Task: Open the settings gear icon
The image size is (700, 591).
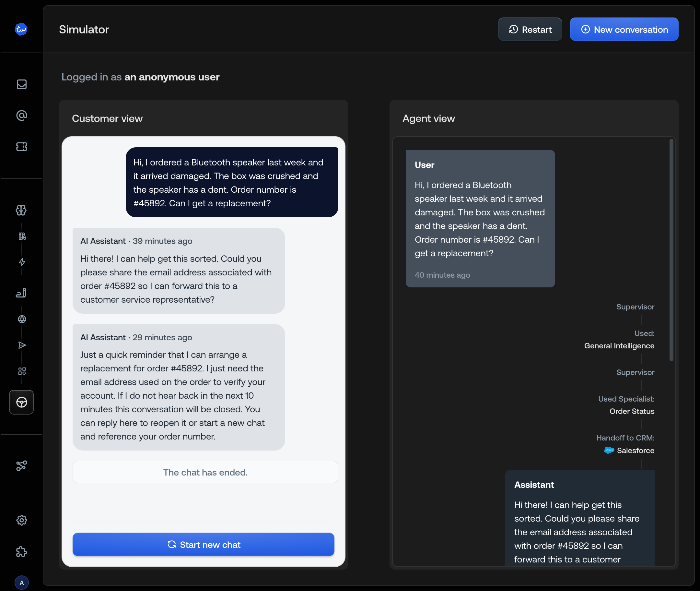Action: [x=22, y=520]
